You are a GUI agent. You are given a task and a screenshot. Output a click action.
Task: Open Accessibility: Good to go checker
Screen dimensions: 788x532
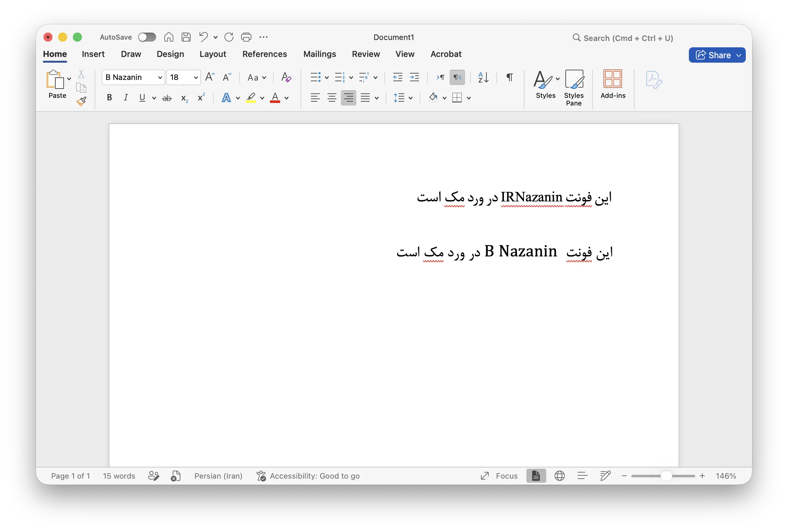(308, 476)
